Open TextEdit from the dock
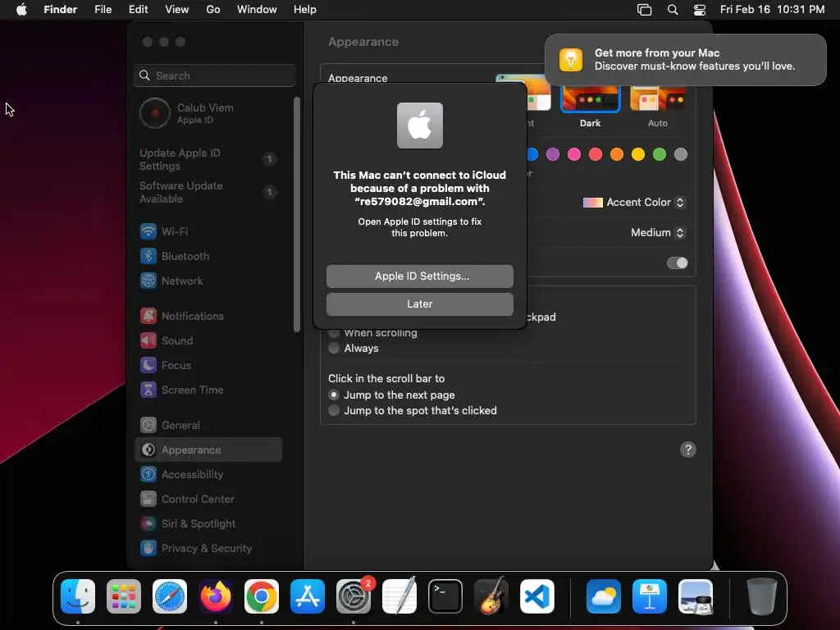 399,596
